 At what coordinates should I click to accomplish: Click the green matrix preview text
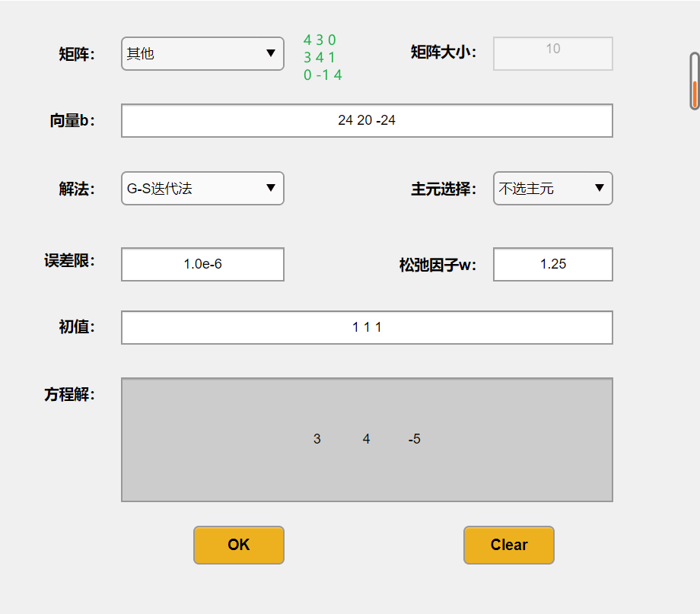(321, 53)
